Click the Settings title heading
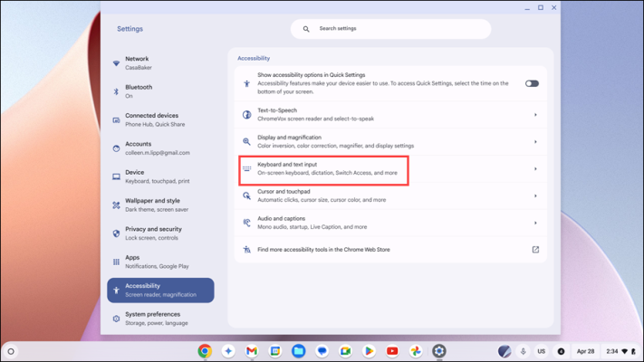Screen dimensions: 644x362 point(130,29)
